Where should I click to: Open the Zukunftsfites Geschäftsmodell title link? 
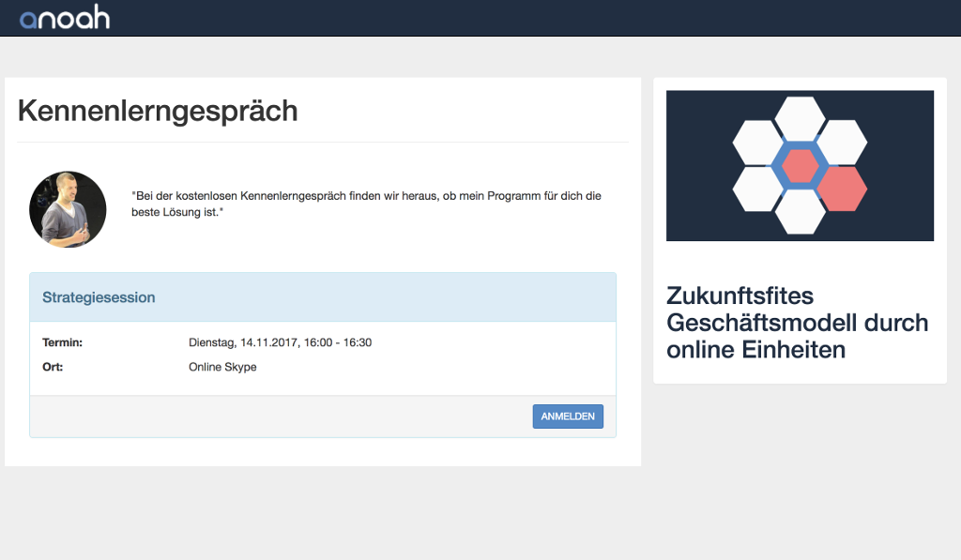tap(797, 323)
